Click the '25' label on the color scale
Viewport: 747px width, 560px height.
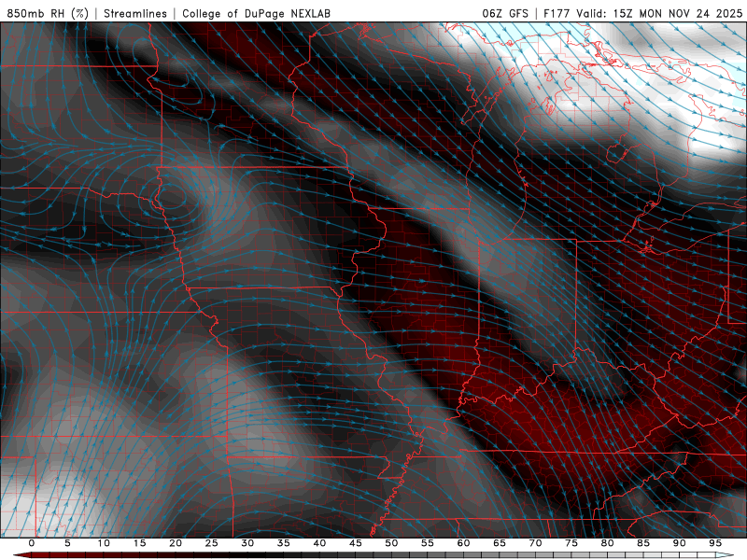[212, 543]
